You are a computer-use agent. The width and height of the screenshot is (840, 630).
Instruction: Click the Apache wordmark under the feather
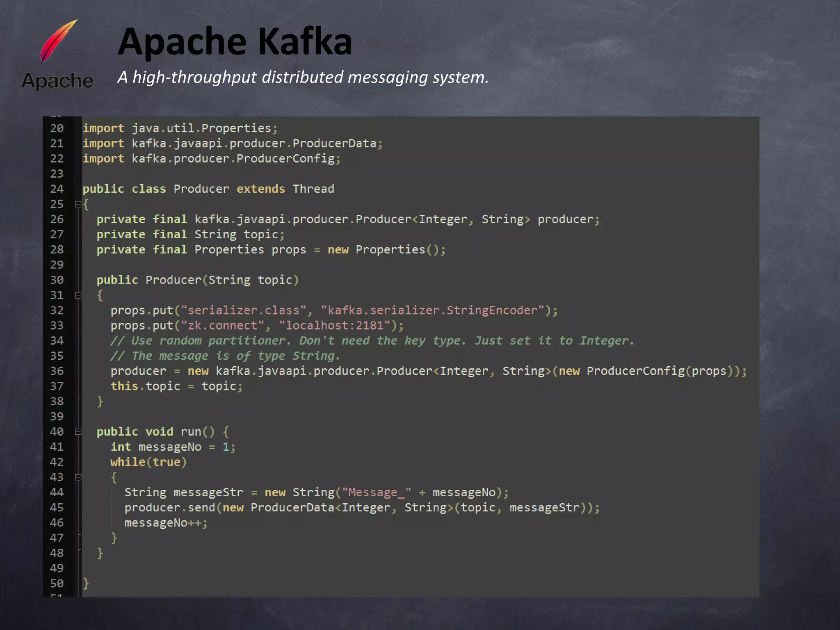tap(57, 80)
